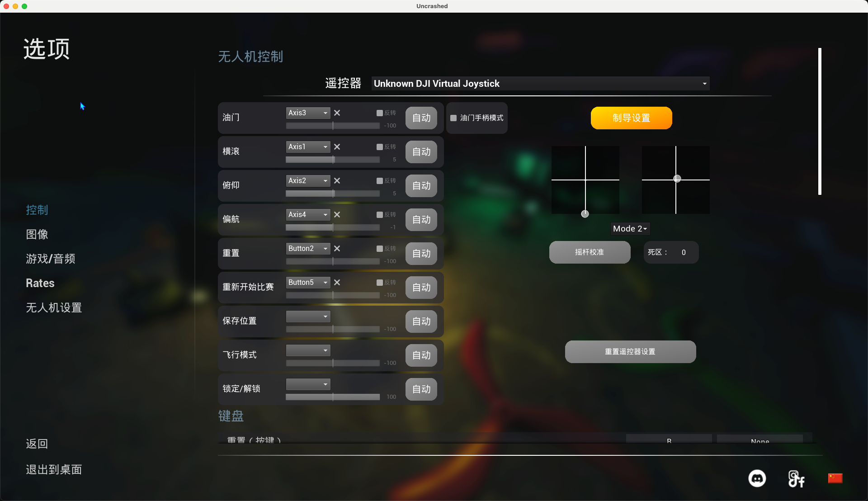Clear the 油门 Axis3 binding X
The image size is (868, 501).
(x=337, y=113)
